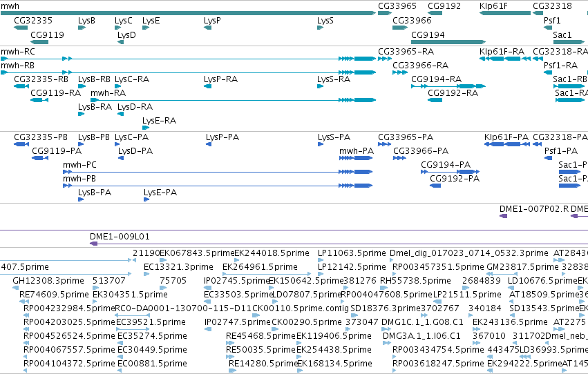The width and height of the screenshot is (588, 374).
Task: Select the Psf1-PA protein
Action: point(548,158)
